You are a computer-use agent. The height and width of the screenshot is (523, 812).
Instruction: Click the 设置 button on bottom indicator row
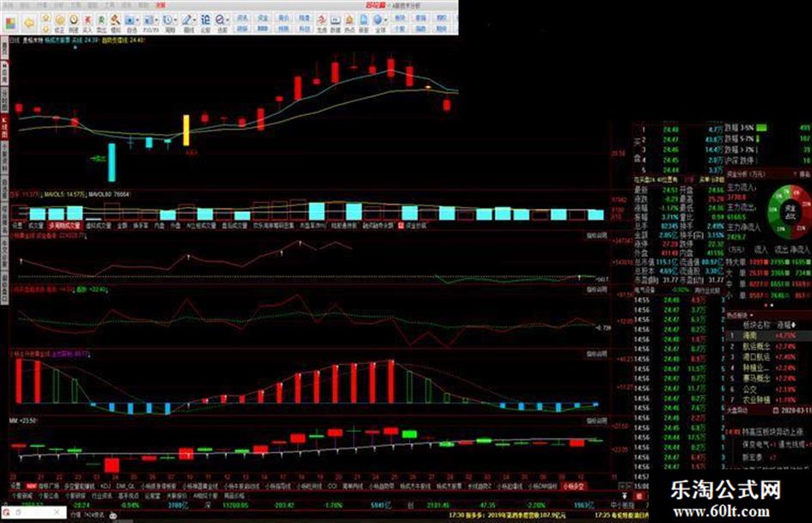point(16,486)
